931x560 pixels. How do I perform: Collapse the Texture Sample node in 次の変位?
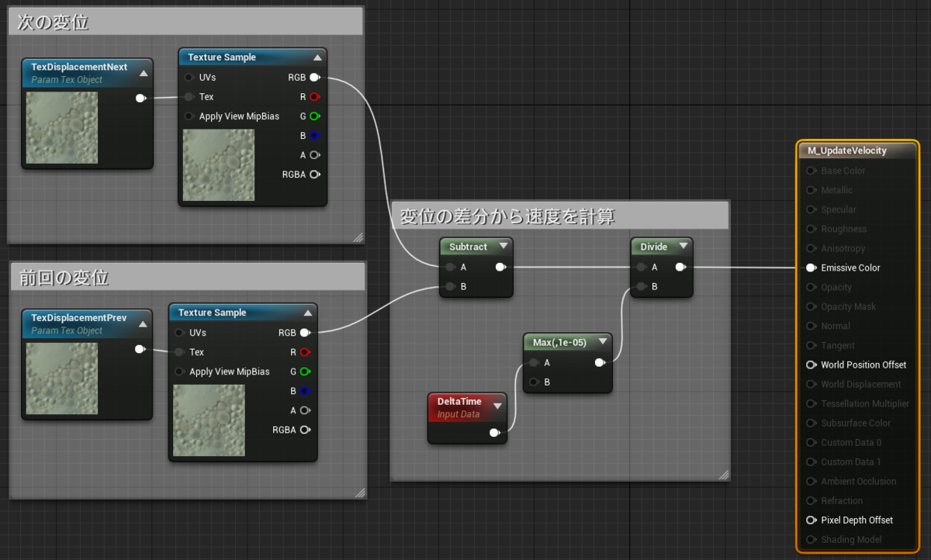[317, 57]
